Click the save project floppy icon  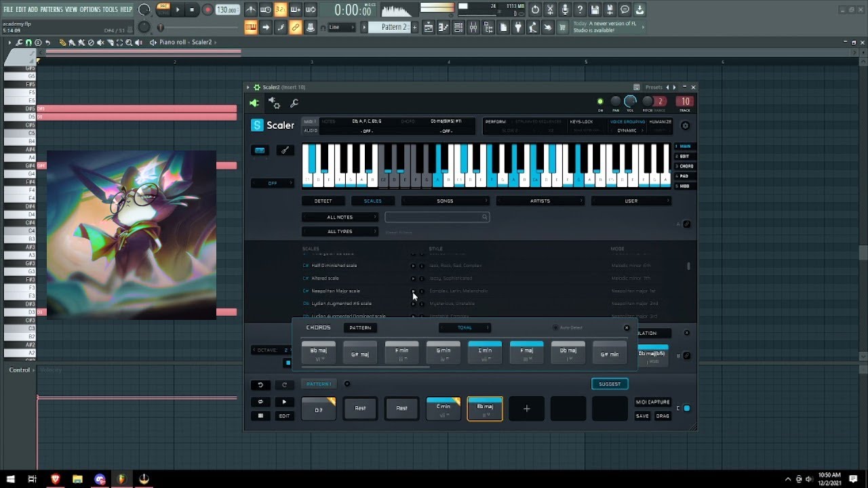(595, 9)
